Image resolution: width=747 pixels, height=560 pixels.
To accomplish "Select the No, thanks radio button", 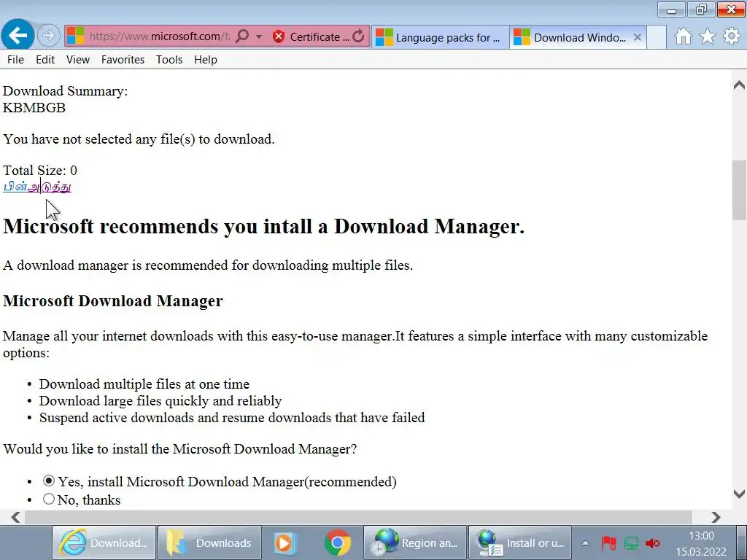I will coord(49,499).
